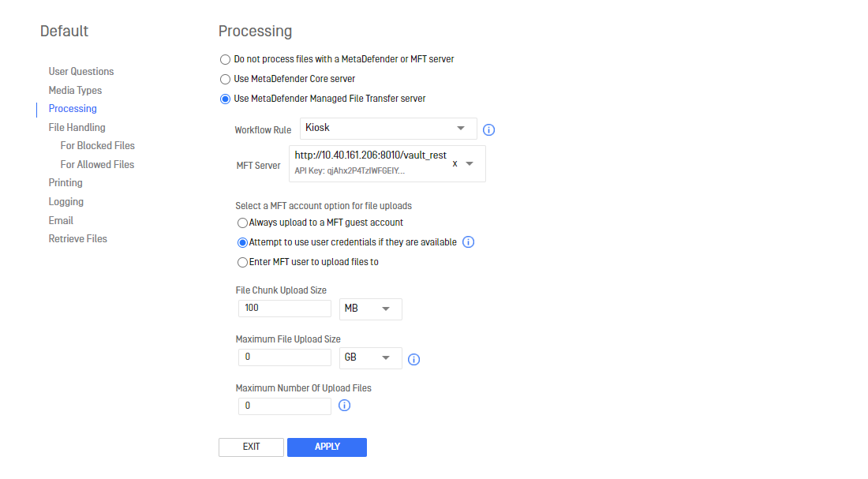Choose Attempt to use user credentials option
The height and width of the screenshot is (479, 868).
tap(242, 242)
